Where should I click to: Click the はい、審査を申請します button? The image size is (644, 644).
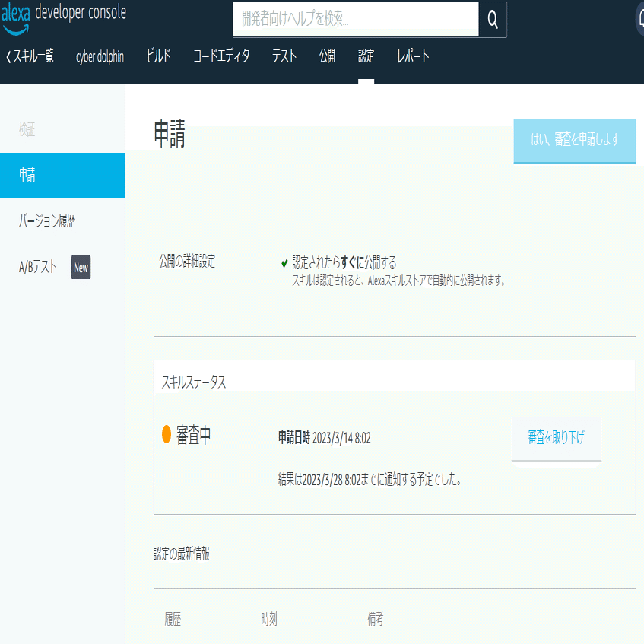tap(575, 141)
